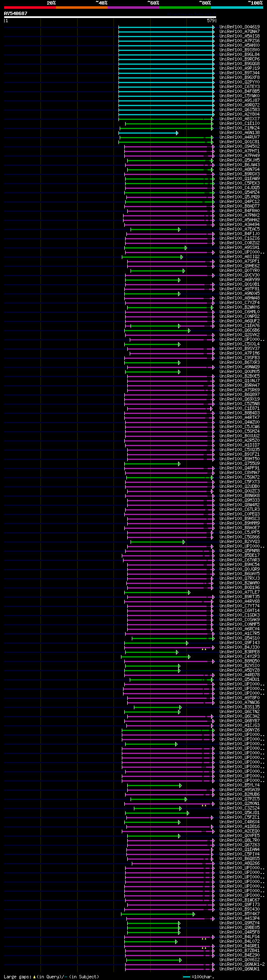Click the red 20% identity legend segment
The height and width of the screenshot is (980, 267).
(30, 8)
